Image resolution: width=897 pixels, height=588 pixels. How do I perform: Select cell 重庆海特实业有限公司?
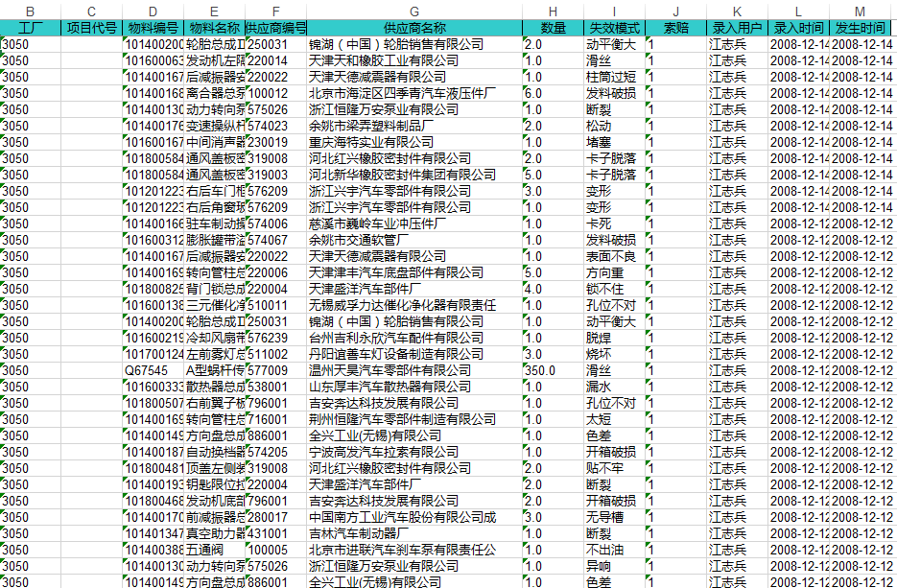click(x=414, y=142)
